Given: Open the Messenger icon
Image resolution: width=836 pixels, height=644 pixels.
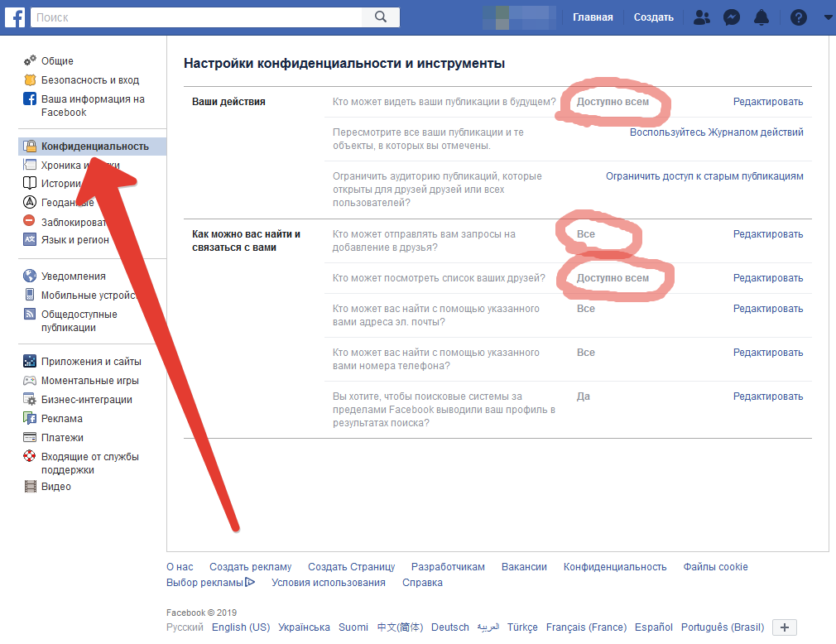Looking at the screenshot, I should pyautogui.click(x=732, y=17).
